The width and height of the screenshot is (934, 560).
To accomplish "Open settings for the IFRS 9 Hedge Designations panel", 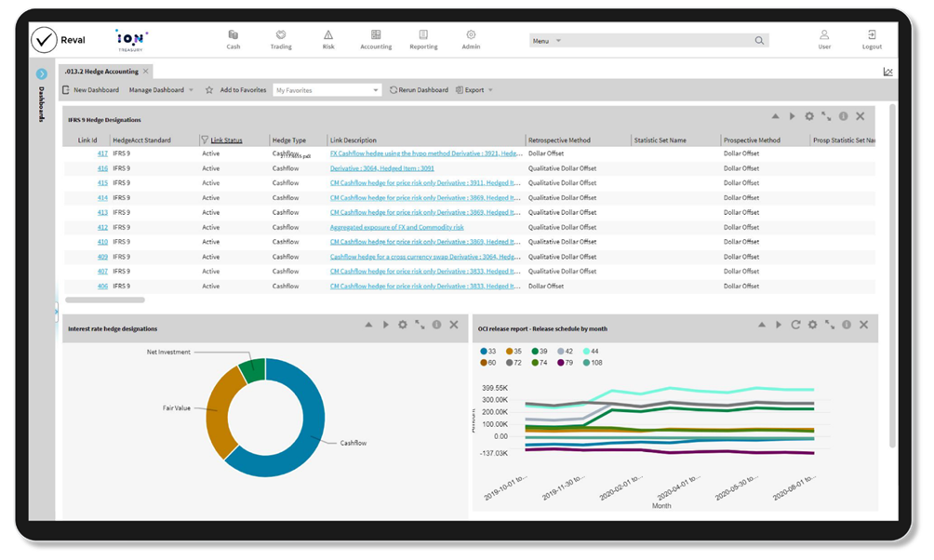I will pos(809,115).
